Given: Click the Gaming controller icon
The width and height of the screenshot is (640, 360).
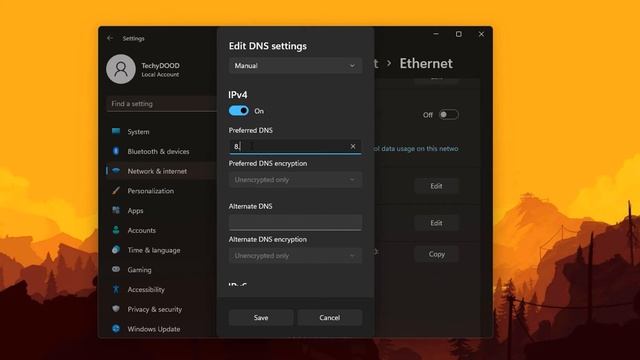Looking at the screenshot, I should (x=116, y=269).
